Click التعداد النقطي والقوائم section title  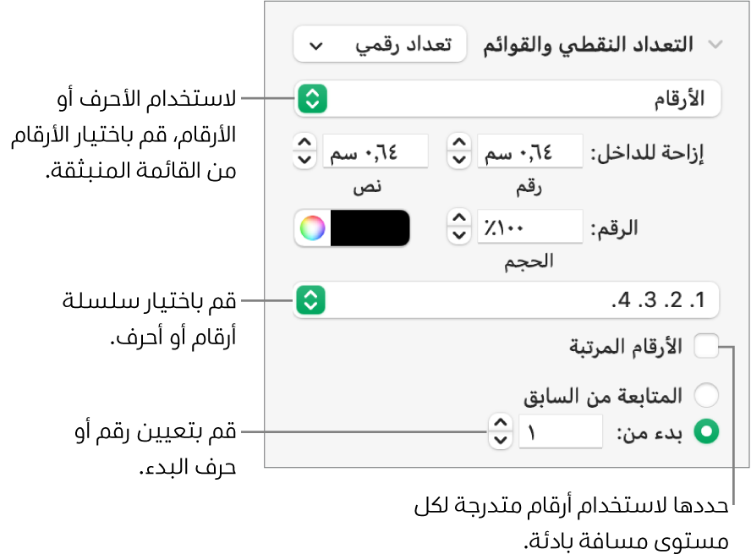point(587,46)
